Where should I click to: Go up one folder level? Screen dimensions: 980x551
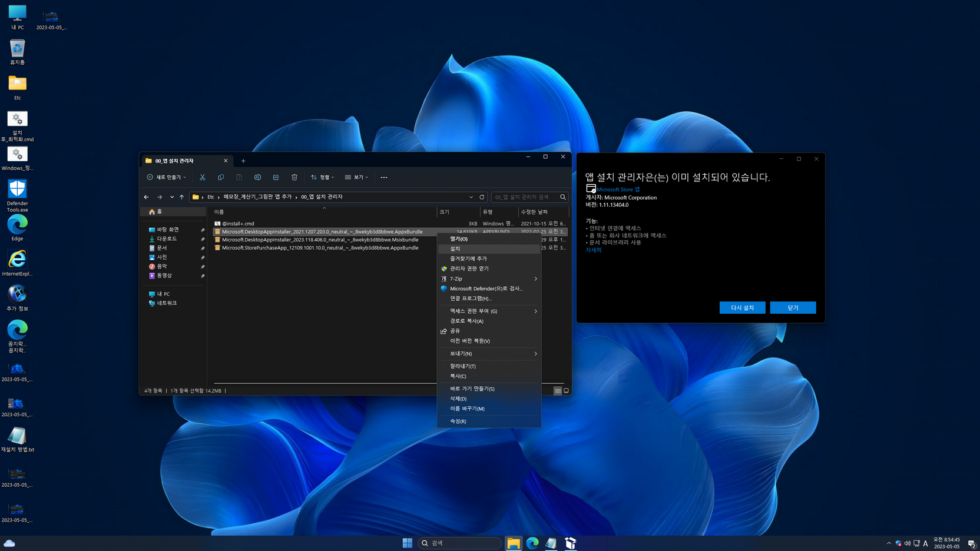tap(181, 197)
